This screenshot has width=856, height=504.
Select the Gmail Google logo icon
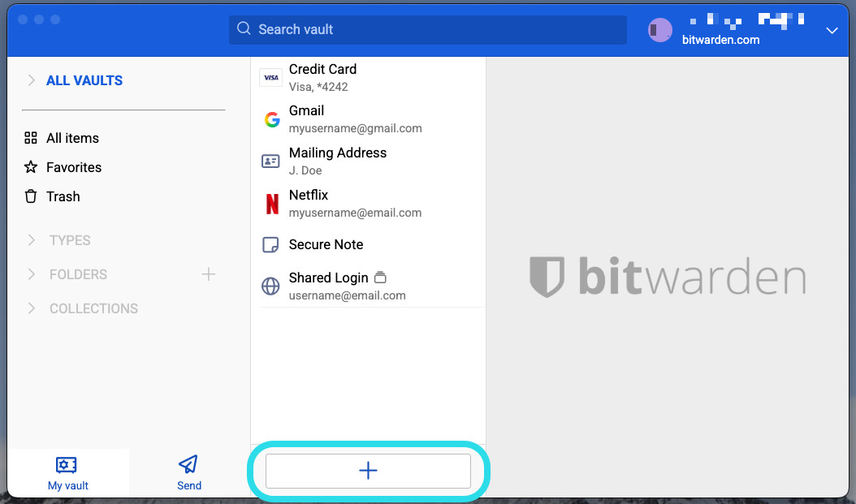270,119
